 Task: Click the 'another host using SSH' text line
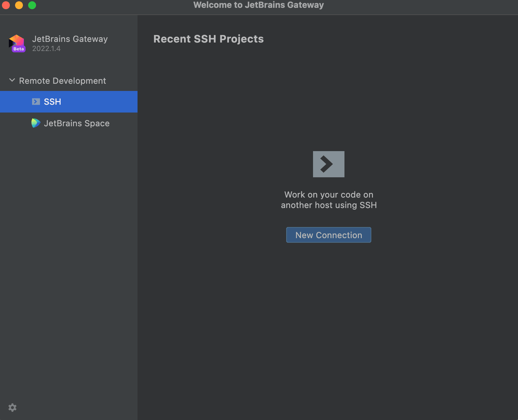(x=329, y=205)
